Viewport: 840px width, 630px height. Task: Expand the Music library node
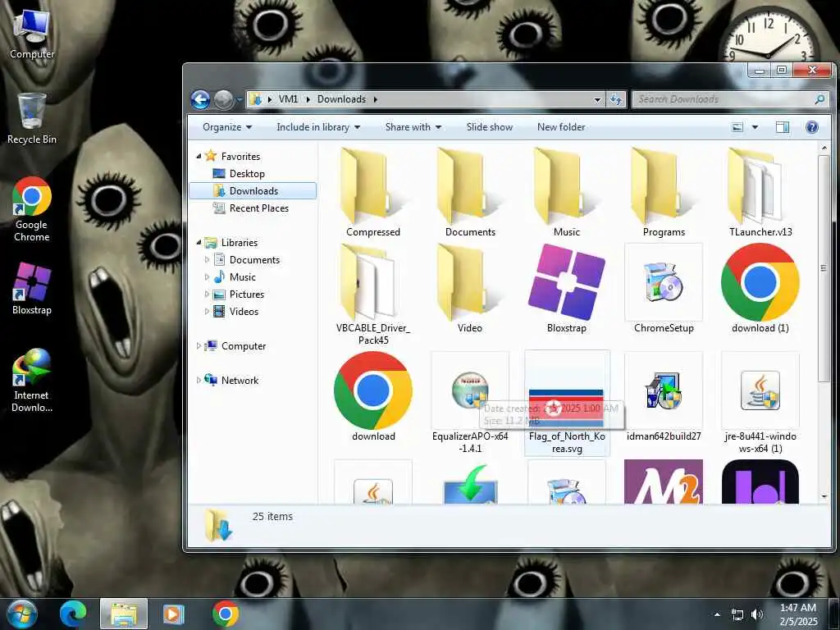tap(207, 277)
